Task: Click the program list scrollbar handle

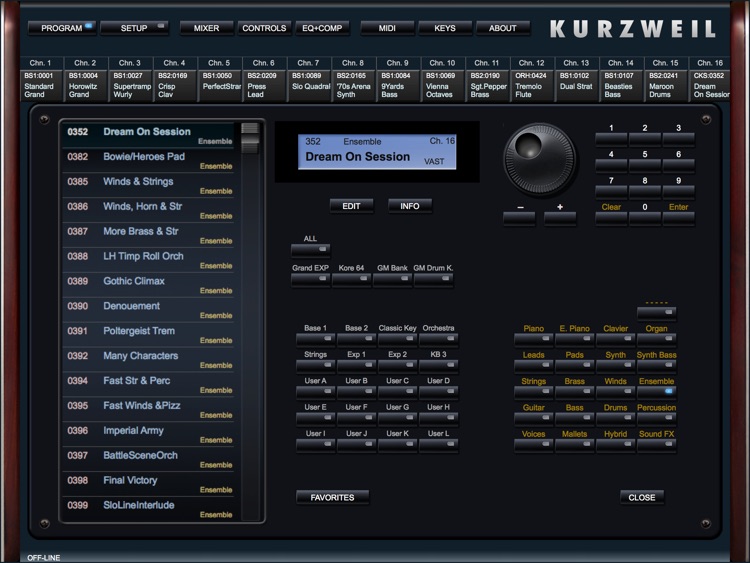Action: (250, 138)
